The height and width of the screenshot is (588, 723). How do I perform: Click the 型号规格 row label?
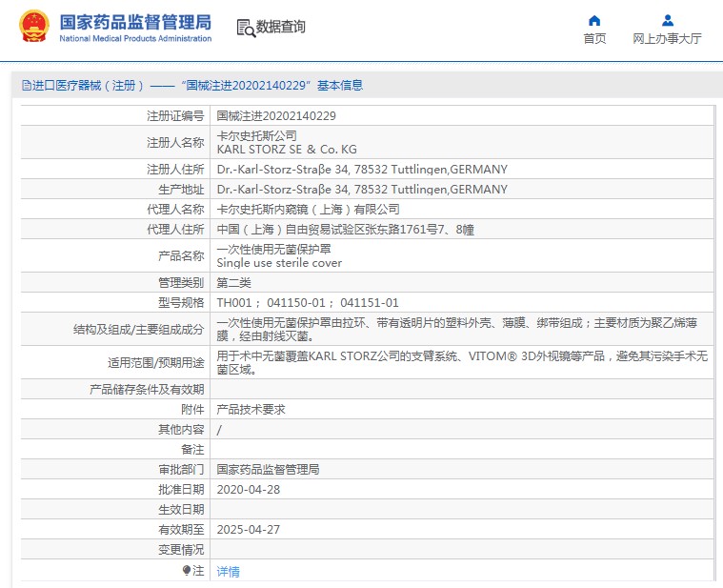[181, 302]
